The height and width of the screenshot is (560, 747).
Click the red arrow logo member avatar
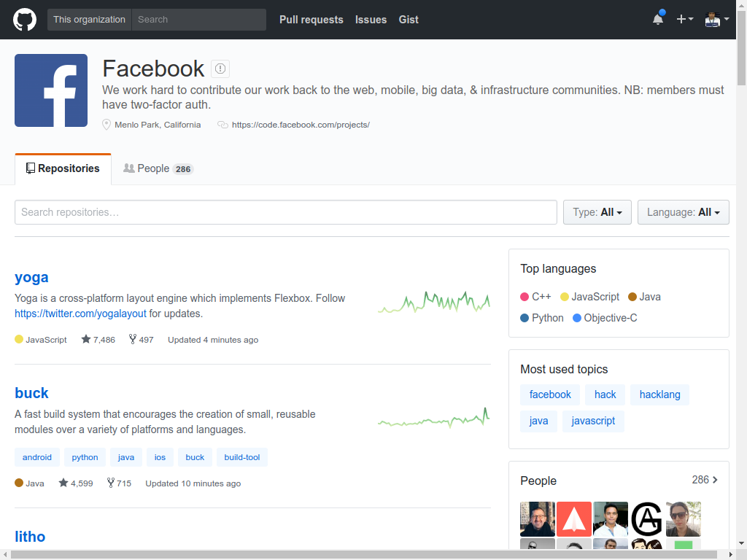(x=574, y=519)
